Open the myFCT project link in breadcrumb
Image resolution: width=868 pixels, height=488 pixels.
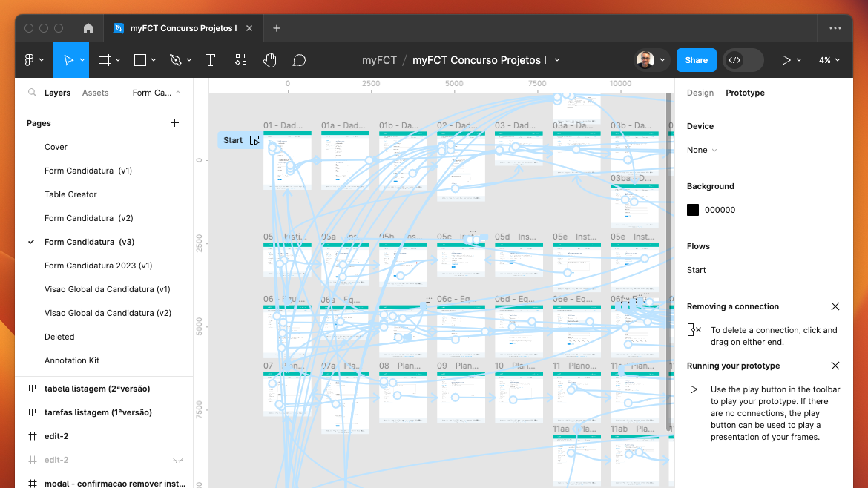click(379, 60)
